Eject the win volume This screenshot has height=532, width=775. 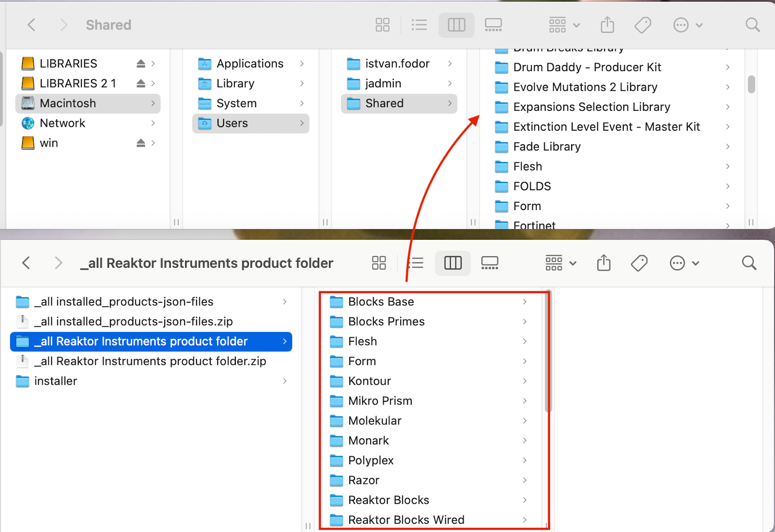[x=141, y=143]
